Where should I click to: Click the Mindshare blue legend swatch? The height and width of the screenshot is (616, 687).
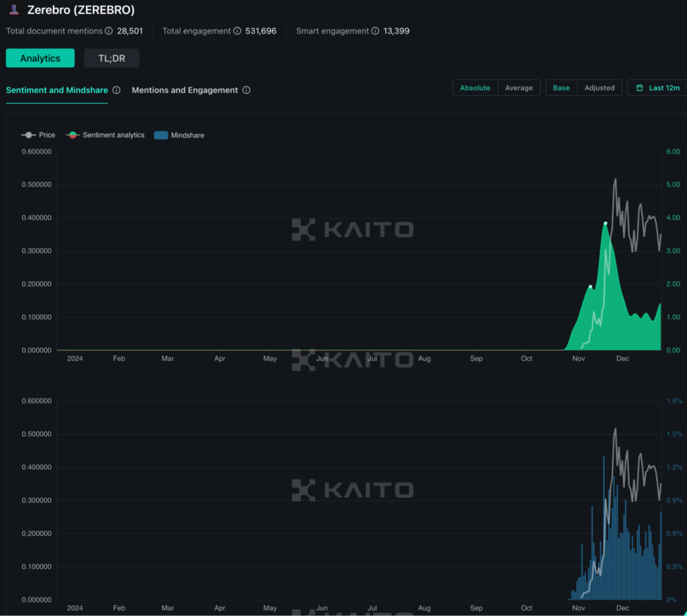pos(161,135)
